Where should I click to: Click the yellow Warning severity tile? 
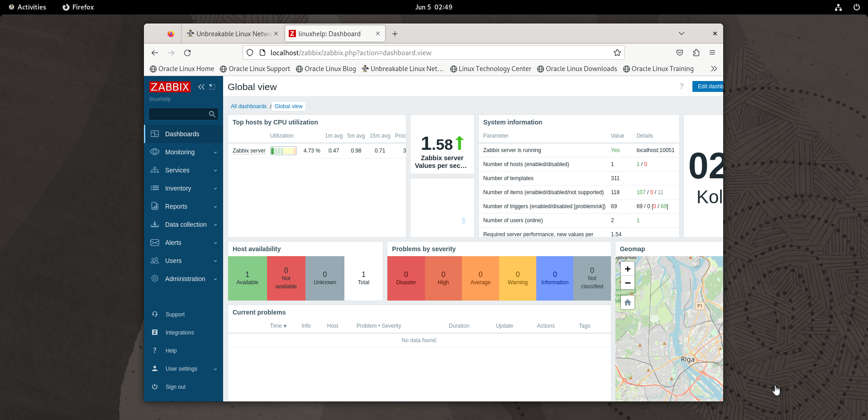coord(518,278)
